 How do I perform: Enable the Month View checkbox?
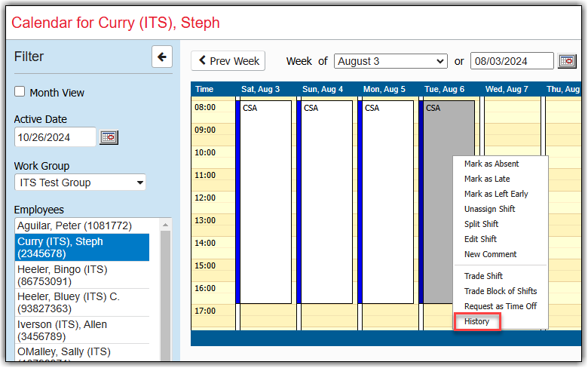pos(20,92)
